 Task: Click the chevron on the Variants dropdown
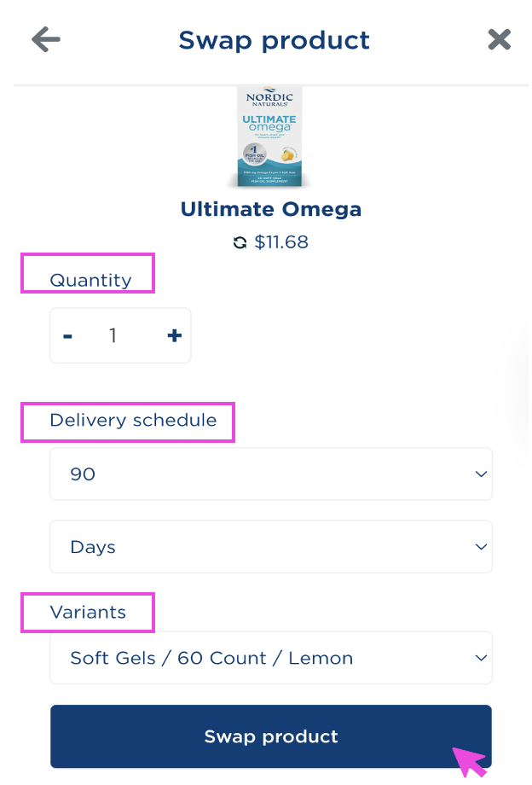coord(481,659)
